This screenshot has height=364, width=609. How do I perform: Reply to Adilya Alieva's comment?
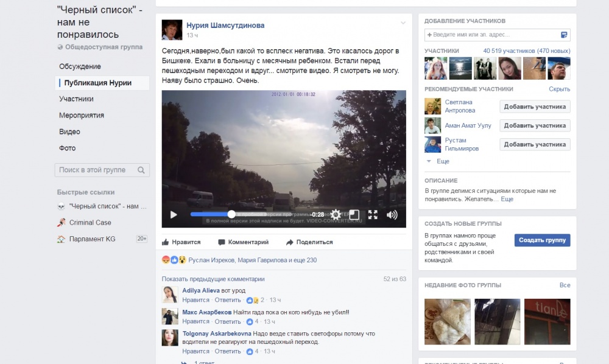click(x=228, y=300)
